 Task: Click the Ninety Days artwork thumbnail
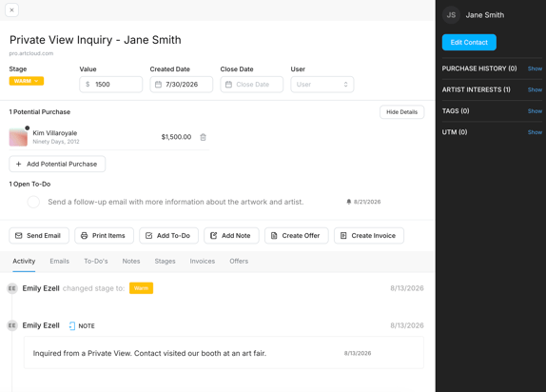pyautogui.click(x=18, y=137)
